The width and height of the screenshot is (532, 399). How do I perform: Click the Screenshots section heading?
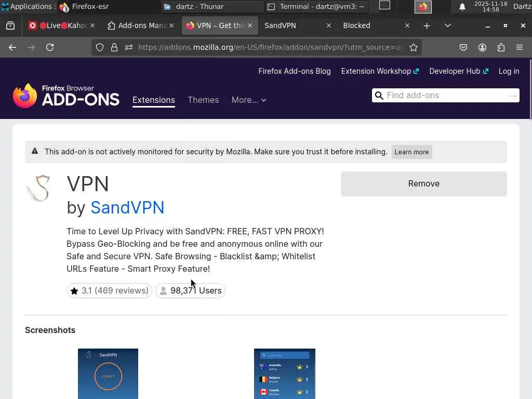(50, 330)
